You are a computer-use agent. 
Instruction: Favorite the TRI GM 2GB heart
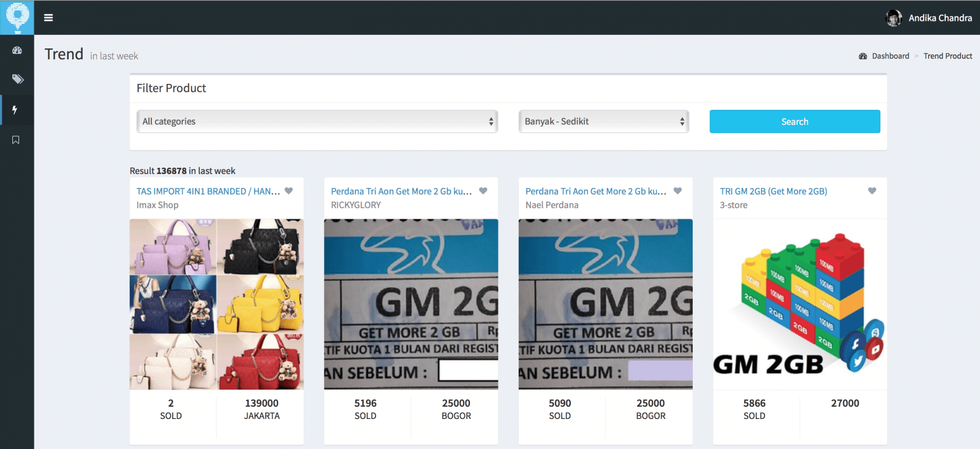pyautogui.click(x=872, y=191)
